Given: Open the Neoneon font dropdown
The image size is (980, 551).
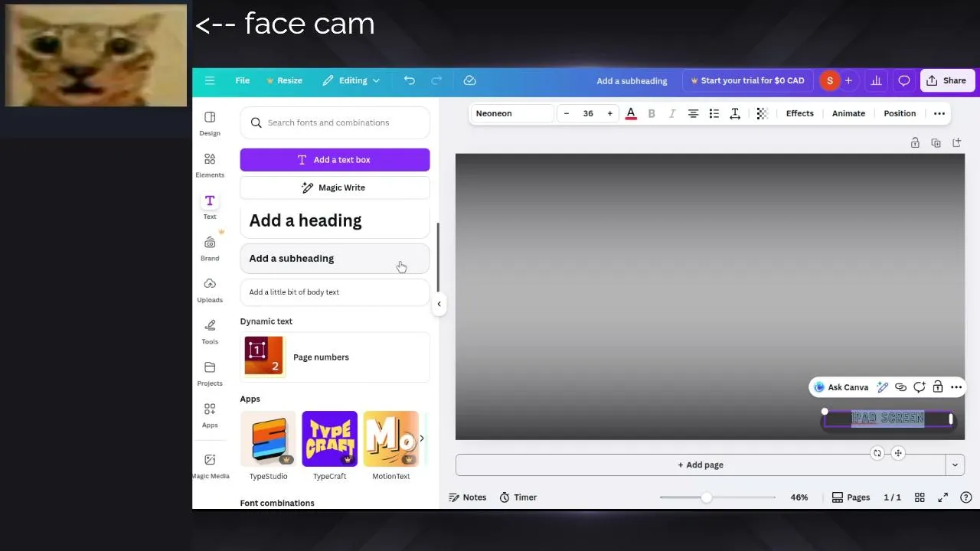Looking at the screenshot, I should pyautogui.click(x=511, y=113).
